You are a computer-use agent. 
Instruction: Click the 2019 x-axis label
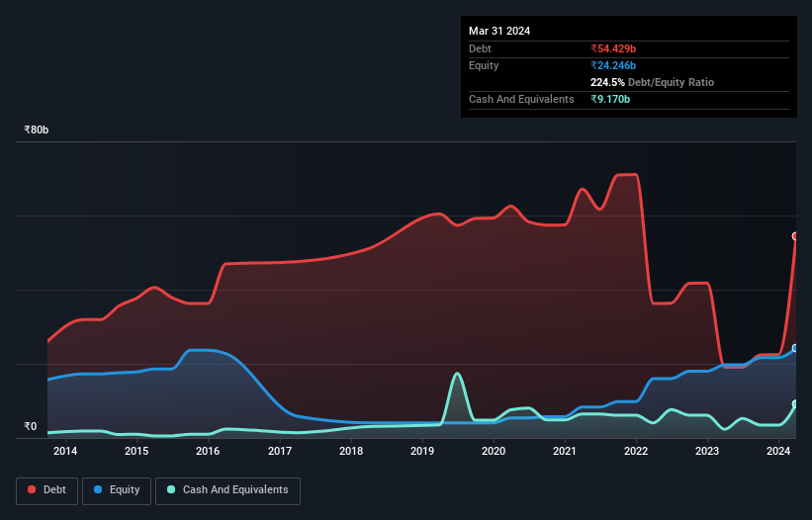pos(422,451)
